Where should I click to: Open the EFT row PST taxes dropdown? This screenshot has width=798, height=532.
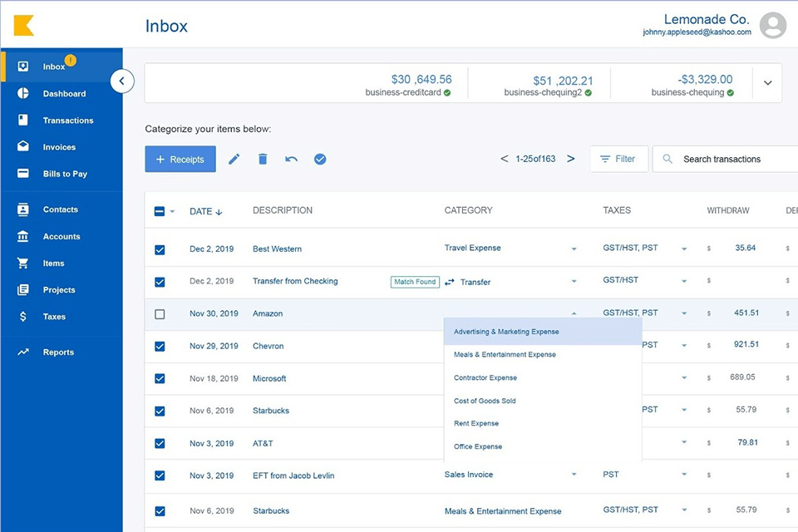(x=684, y=474)
